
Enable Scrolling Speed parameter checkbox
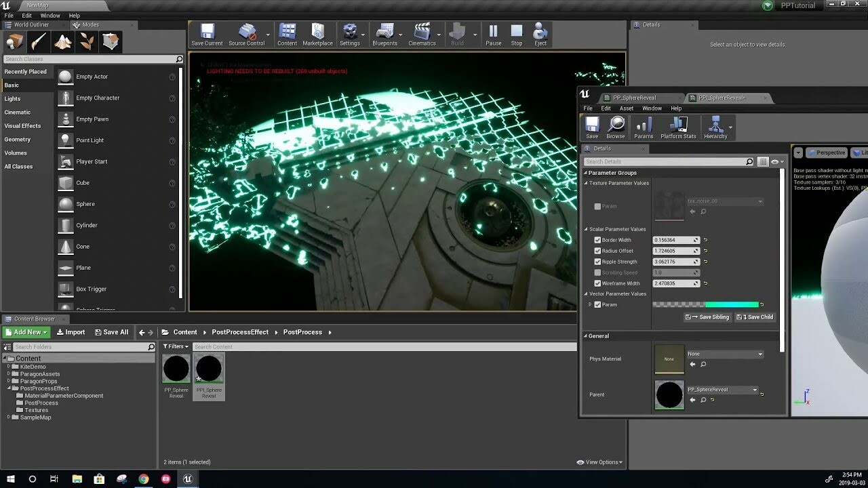[597, 272]
